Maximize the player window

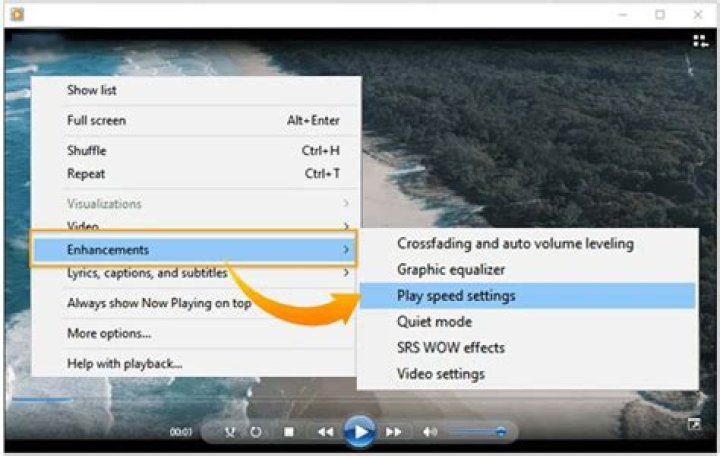[x=660, y=15]
